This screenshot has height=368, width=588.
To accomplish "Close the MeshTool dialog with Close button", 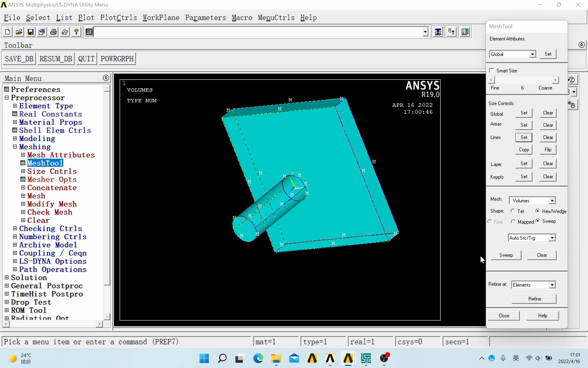I will pos(504,316).
